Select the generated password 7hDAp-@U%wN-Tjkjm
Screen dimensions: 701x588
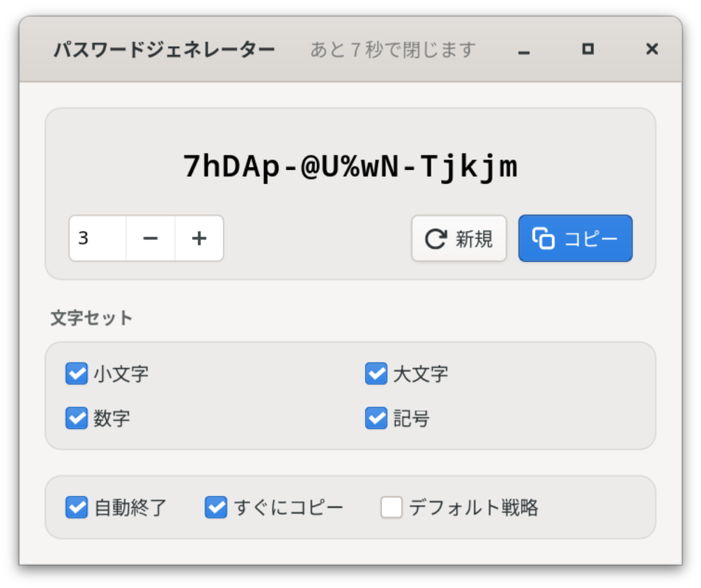point(350,167)
